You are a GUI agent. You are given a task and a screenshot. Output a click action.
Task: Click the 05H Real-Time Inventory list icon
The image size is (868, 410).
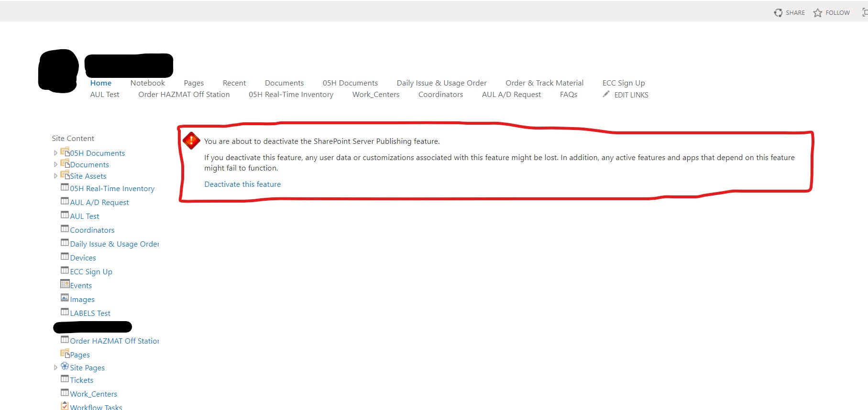point(65,187)
